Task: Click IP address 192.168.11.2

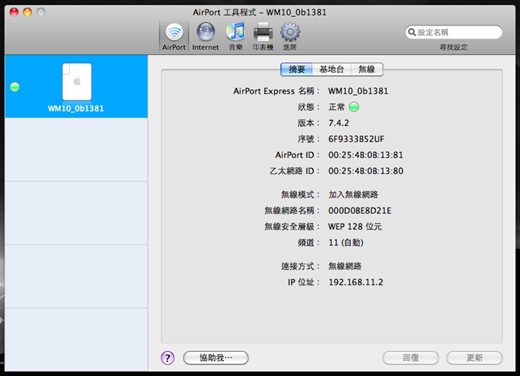Action: pos(356,282)
